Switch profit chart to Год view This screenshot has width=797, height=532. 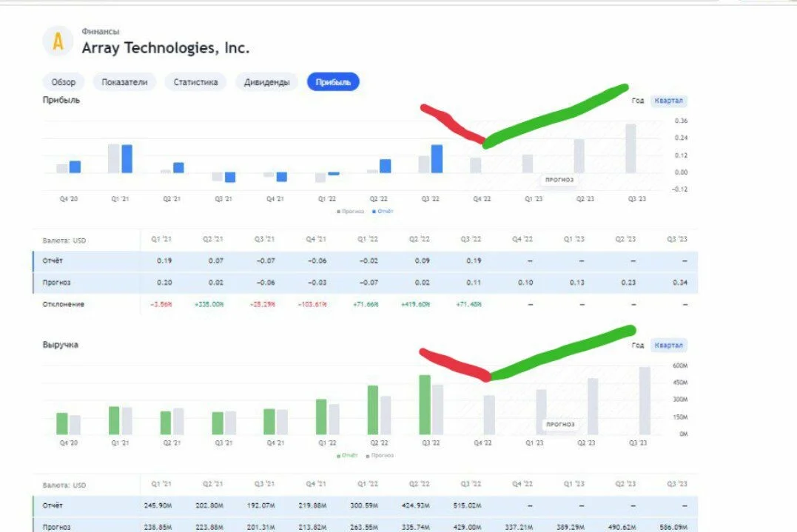point(638,101)
